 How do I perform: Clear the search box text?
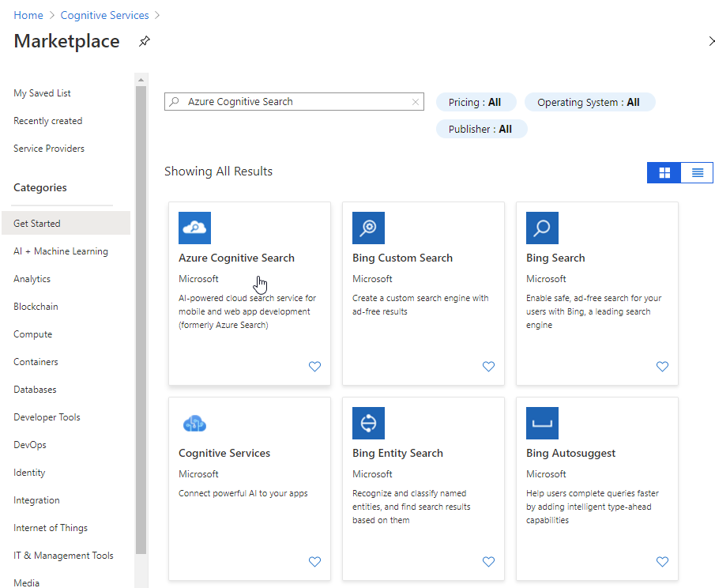click(x=416, y=102)
